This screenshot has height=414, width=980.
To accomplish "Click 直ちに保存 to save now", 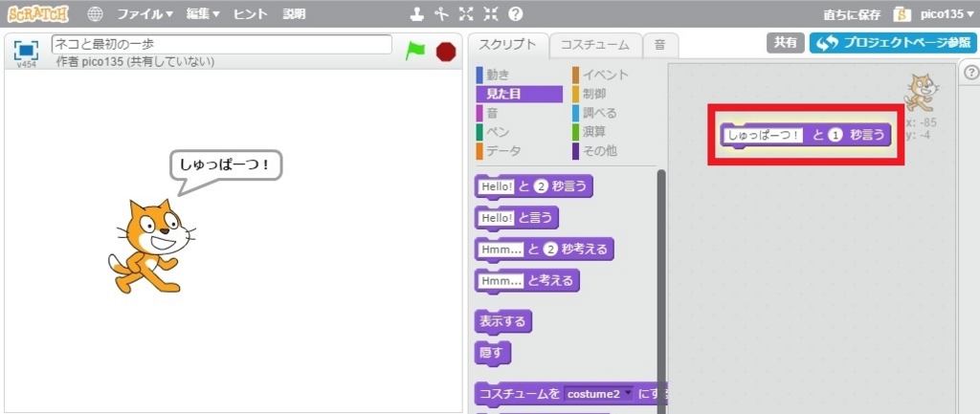I will click(853, 13).
